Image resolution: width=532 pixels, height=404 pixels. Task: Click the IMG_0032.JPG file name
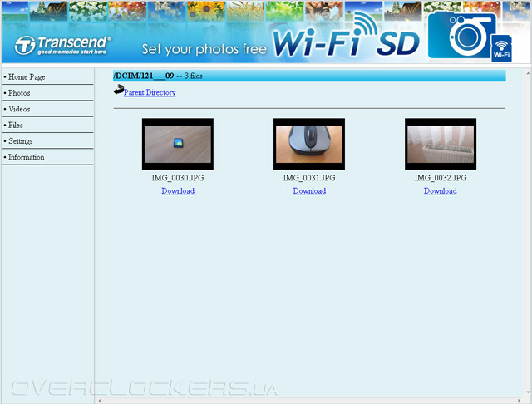[x=441, y=178]
